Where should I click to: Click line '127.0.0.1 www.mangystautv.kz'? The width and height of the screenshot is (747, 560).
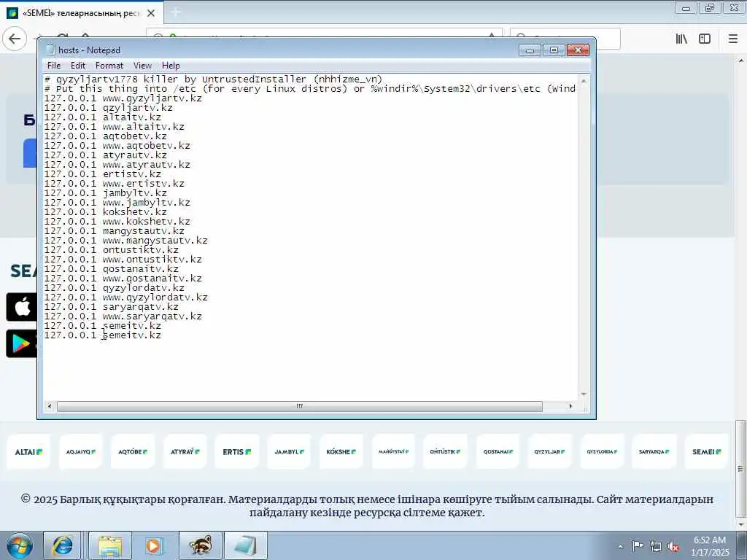pyautogui.click(x=125, y=241)
